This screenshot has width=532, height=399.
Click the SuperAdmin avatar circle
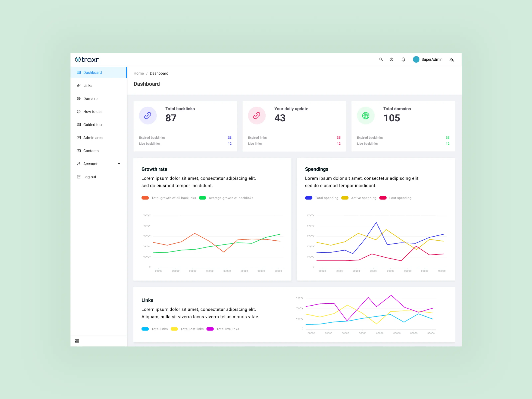[416, 59]
